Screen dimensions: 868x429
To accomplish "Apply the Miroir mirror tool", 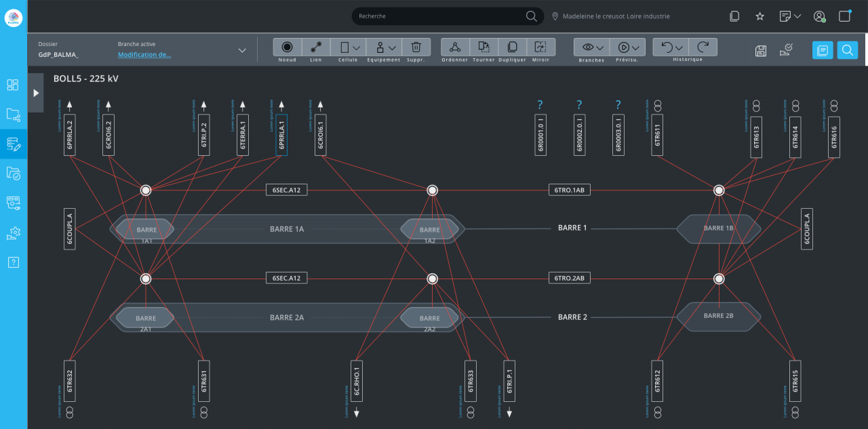I will pos(540,47).
